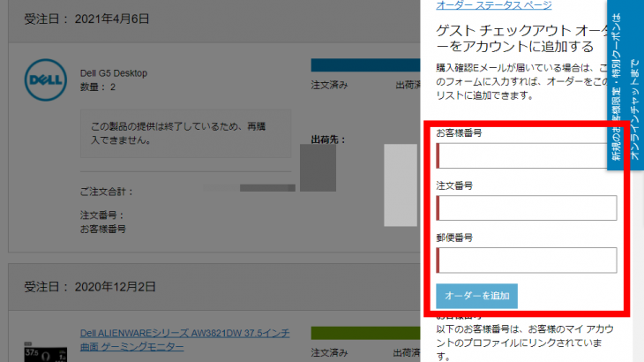This screenshot has height=362, width=644.
Task: Click the Dell G5 Desktop product name
Action: point(116,72)
